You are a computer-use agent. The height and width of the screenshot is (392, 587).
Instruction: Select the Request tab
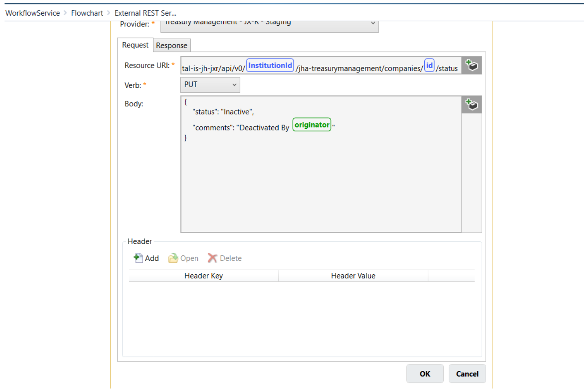click(135, 45)
